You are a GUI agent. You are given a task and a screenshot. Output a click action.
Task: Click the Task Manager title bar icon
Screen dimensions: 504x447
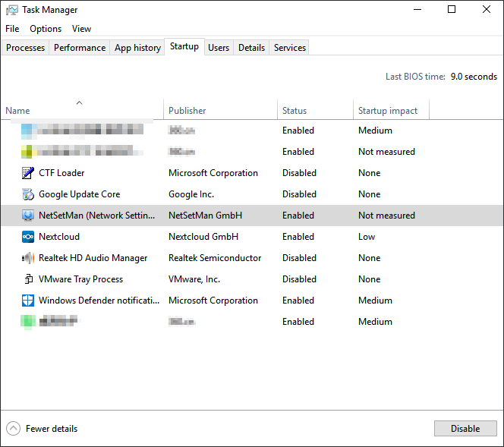[11, 10]
